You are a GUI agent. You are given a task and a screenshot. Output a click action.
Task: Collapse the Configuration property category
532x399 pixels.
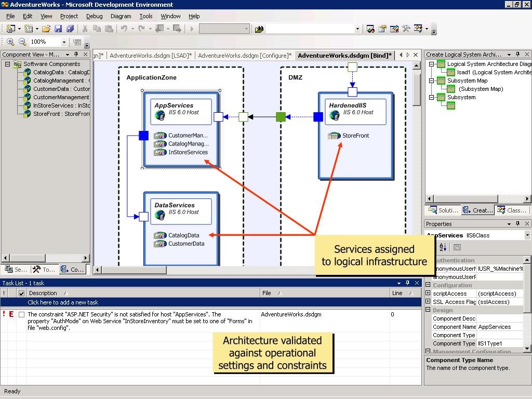point(428,285)
